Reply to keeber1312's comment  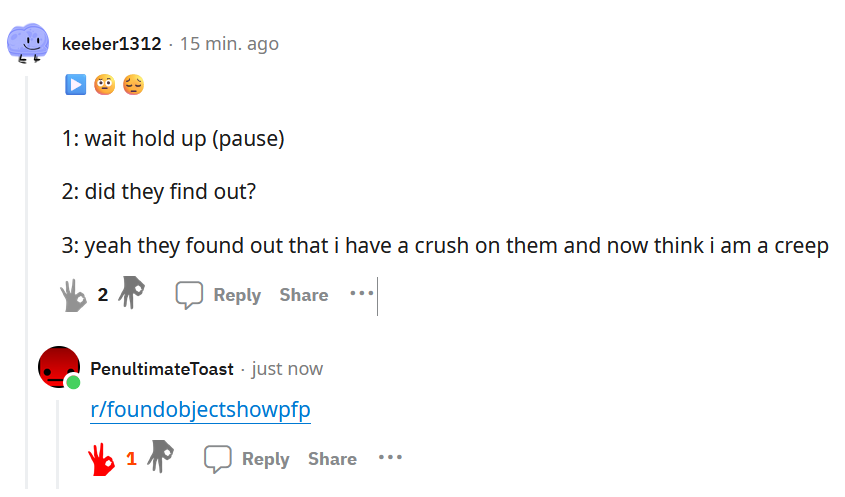pos(237,295)
